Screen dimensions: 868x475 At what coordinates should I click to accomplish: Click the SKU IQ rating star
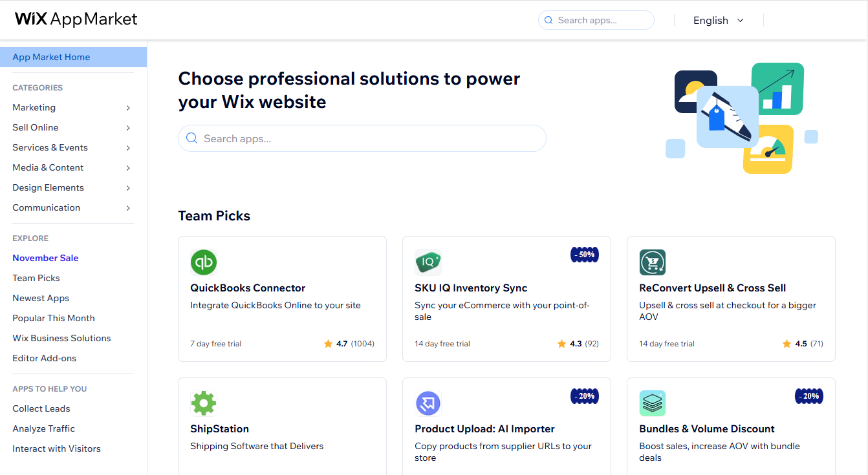pos(561,344)
